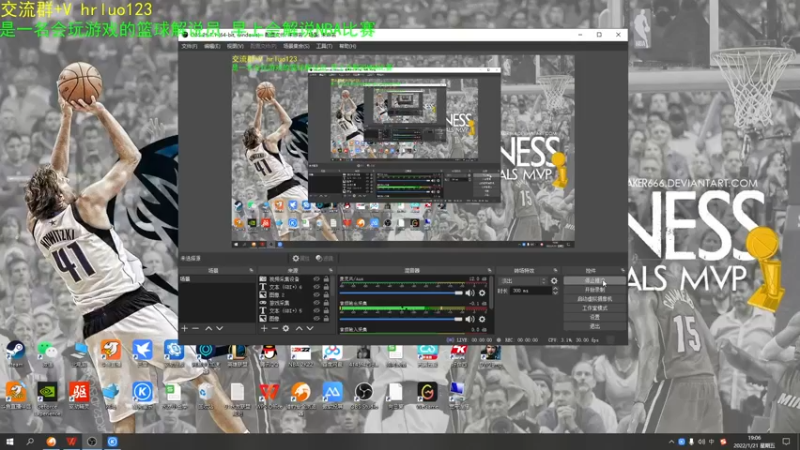Open the 文件(F) menu
800x450 pixels.
click(189, 46)
